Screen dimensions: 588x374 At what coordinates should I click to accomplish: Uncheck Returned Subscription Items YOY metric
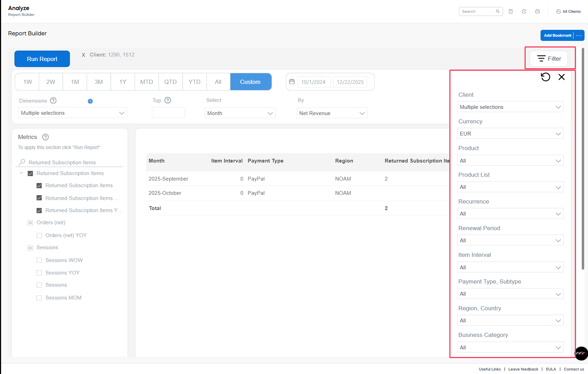pos(39,210)
